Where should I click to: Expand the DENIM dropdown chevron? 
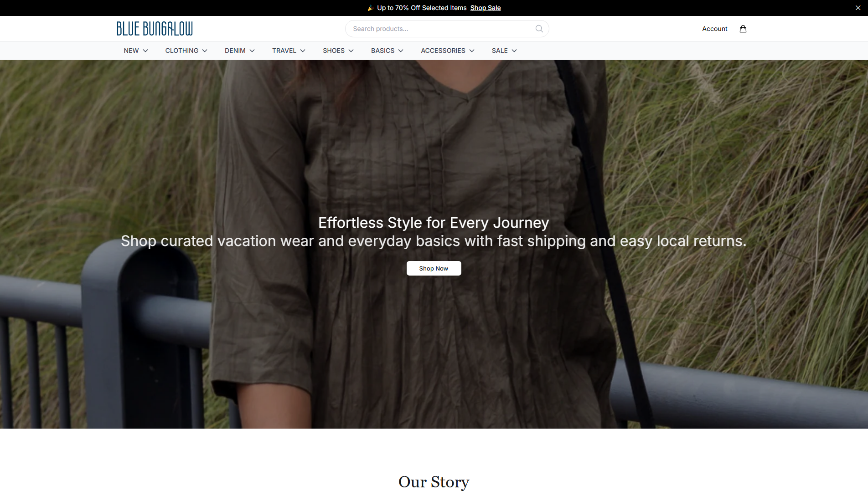(252, 51)
